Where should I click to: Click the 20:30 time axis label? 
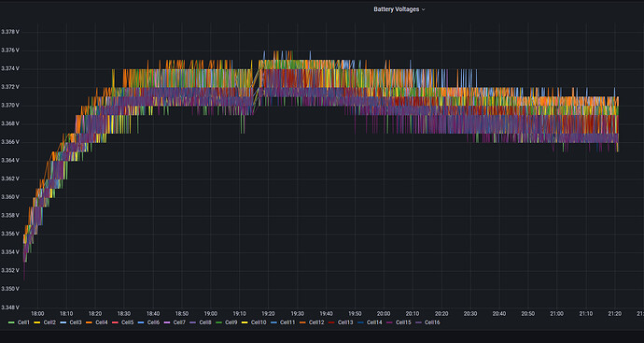tap(470, 313)
